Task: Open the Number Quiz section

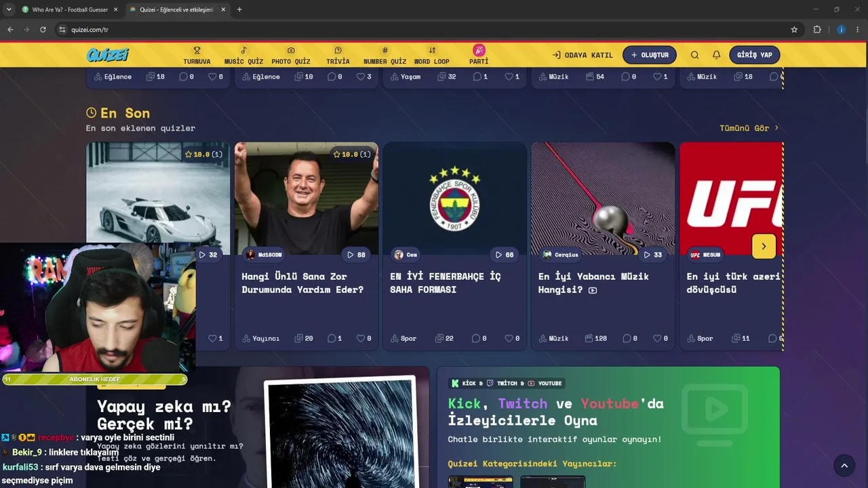Action: pyautogui.click(x=384, y=56)
